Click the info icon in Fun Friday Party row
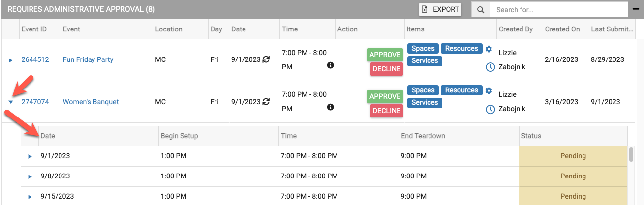 [x=331, y=65]
